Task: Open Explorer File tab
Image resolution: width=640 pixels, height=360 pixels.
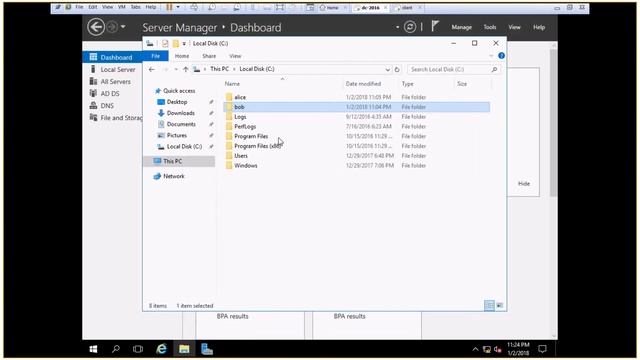Action: coord(156,56)
